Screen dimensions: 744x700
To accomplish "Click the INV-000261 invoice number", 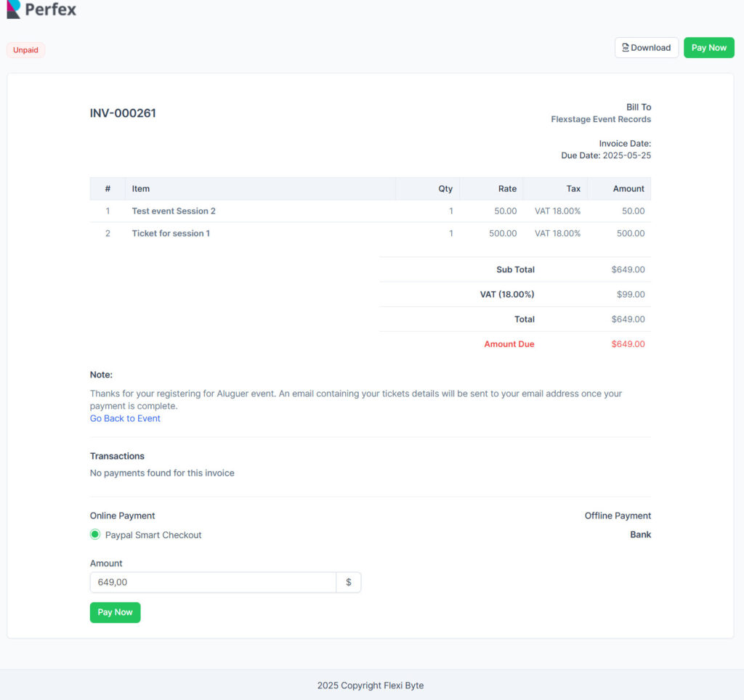I will (123, 113).
